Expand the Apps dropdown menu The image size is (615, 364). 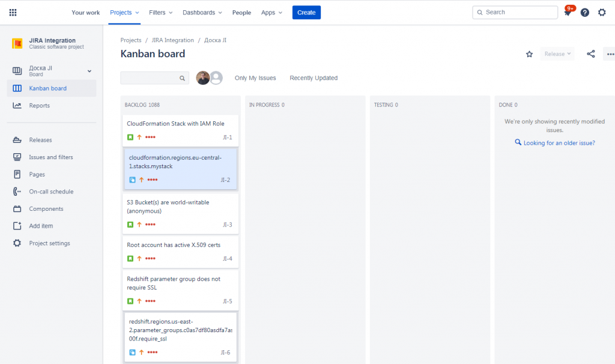click(272, 13)
